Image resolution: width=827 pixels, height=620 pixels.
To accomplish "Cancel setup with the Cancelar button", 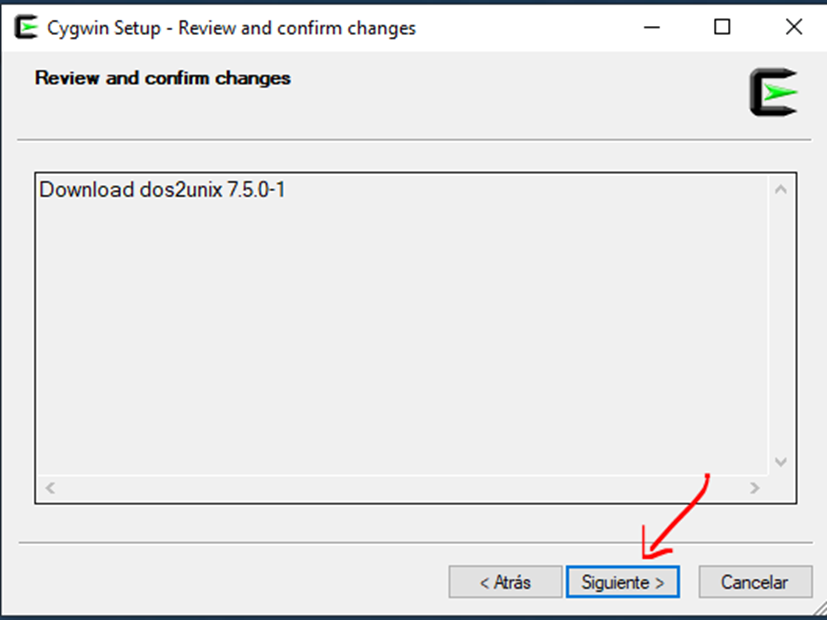I will (x=755, y=582).
